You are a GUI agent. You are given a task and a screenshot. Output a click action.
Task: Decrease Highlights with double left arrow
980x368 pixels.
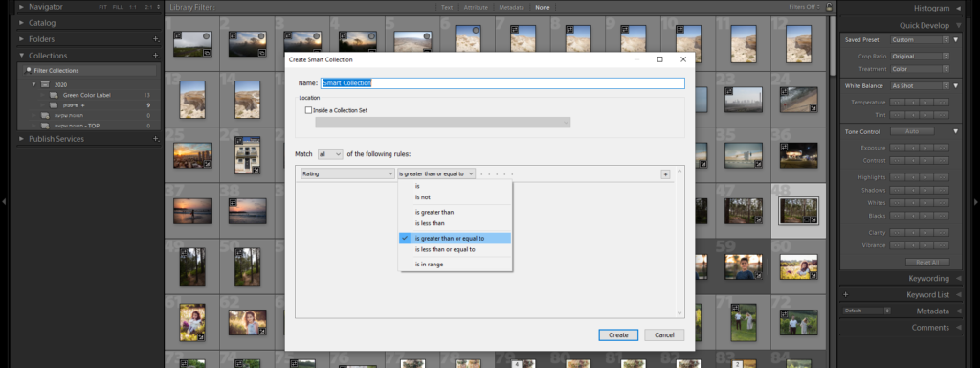[x=897, y=177]
